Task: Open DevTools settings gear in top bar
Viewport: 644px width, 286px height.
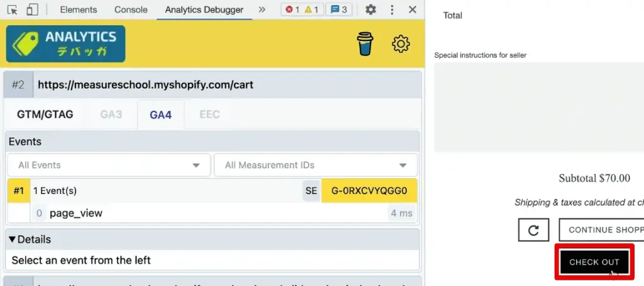Action: pos(371,9)
